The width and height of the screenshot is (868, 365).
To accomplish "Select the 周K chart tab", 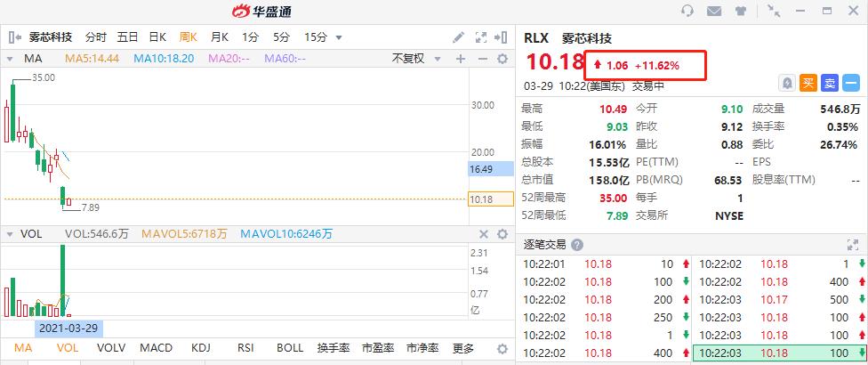I will coord(189,37).
